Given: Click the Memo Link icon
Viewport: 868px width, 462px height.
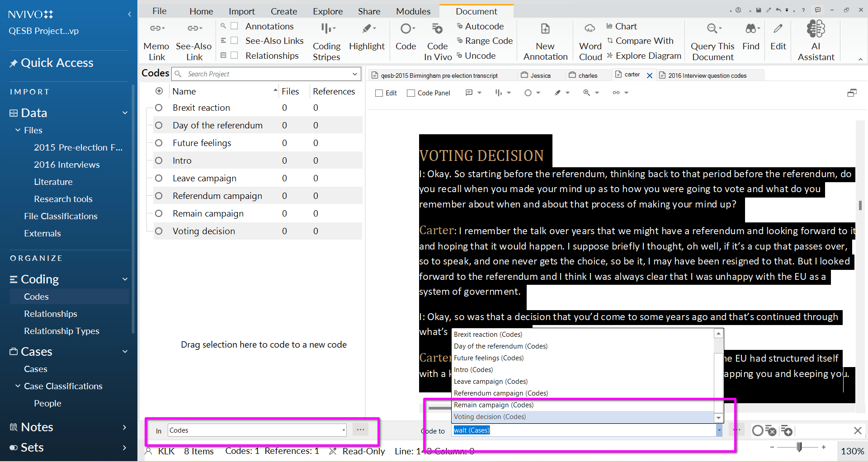Looking at the screenshot, I should pyautogui.click(x=156, y=28).
